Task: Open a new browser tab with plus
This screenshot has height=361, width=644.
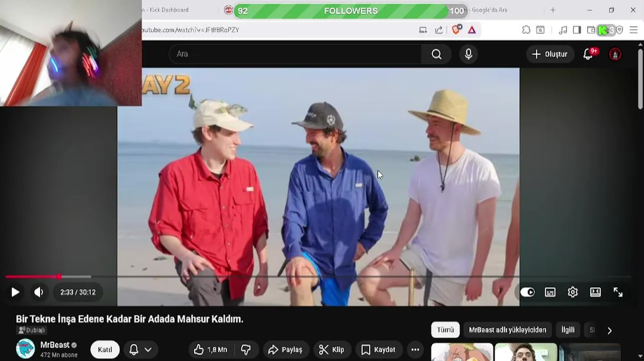Action: (x=553, y=10)
